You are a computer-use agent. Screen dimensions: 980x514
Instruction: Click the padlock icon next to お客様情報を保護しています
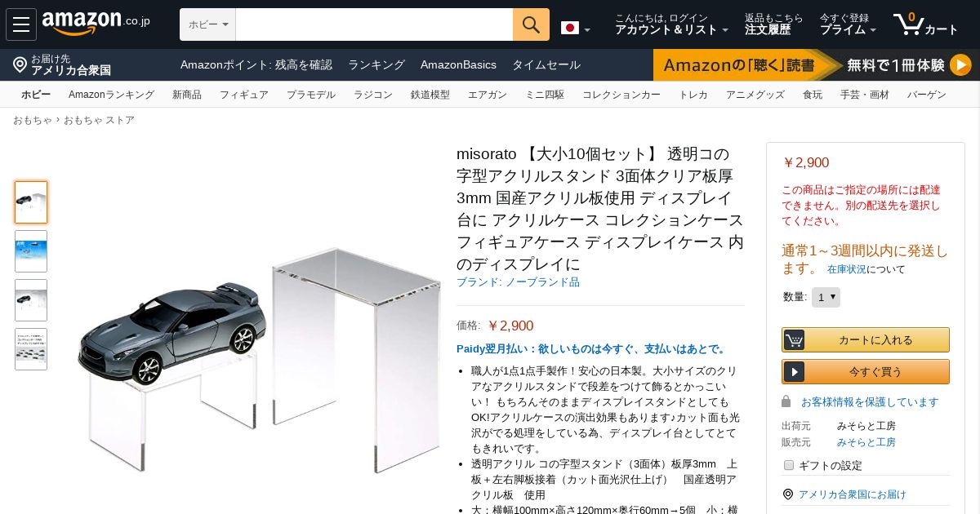(786, 401)
